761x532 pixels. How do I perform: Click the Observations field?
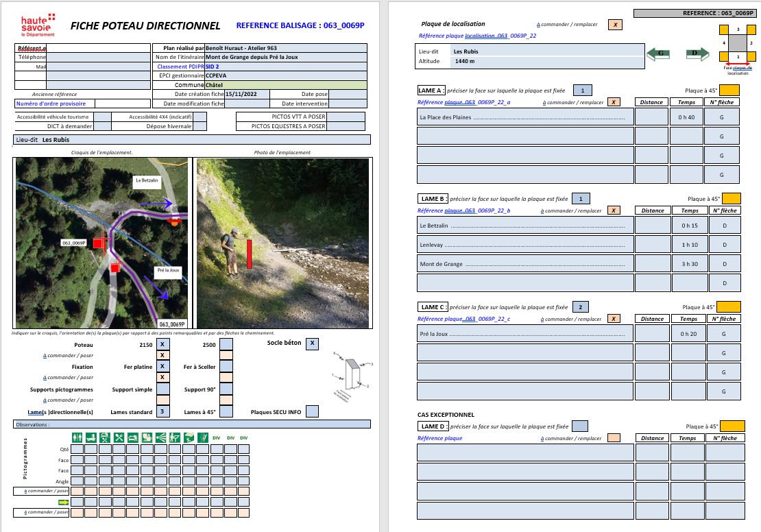click(x=192, y=424)
